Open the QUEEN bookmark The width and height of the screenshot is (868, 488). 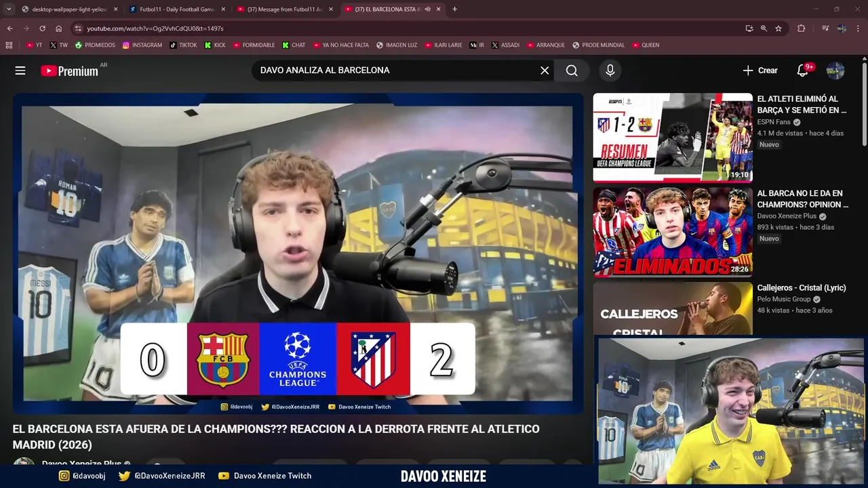646,45
